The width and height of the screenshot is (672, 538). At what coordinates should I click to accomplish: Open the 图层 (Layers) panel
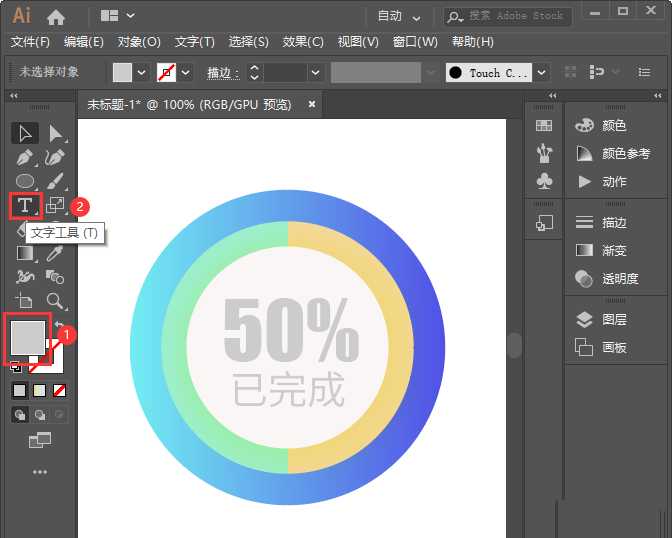(x=613, y=320)
